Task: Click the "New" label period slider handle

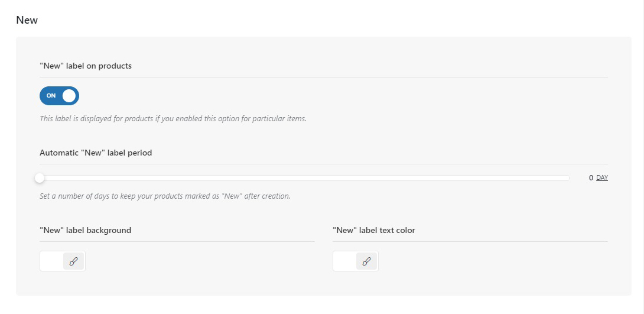Action: (40, 177)
